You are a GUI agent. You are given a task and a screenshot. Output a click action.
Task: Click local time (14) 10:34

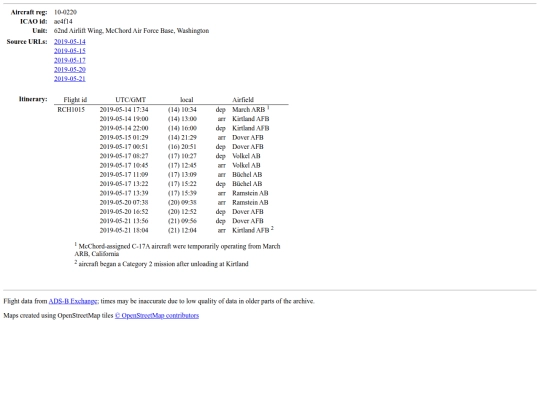point(182,110)
